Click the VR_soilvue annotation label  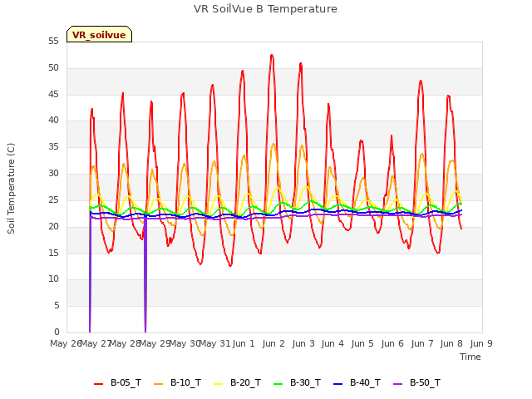(x=99, y=34)
